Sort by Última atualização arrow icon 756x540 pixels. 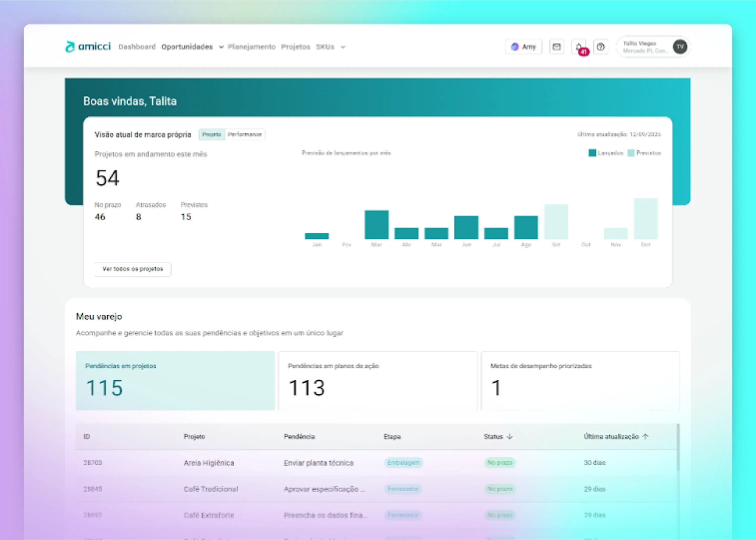(646, 436)
